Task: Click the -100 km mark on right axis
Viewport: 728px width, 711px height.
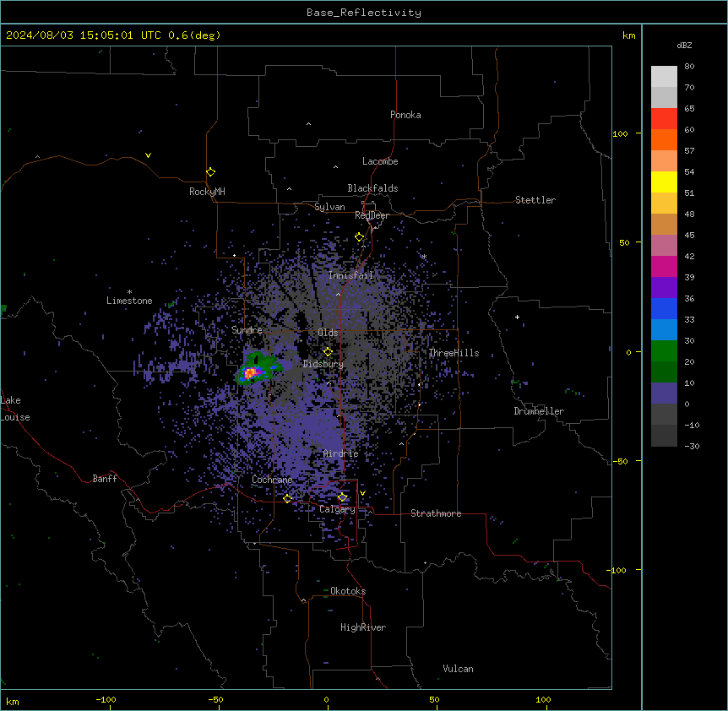Action: pyautogui.click(x=617, y=570)
